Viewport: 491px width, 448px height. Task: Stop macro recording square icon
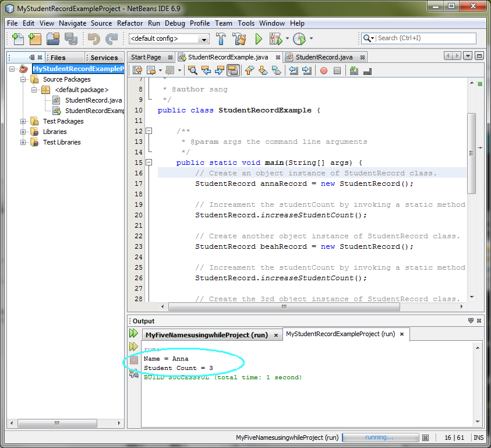coord(337,71)
